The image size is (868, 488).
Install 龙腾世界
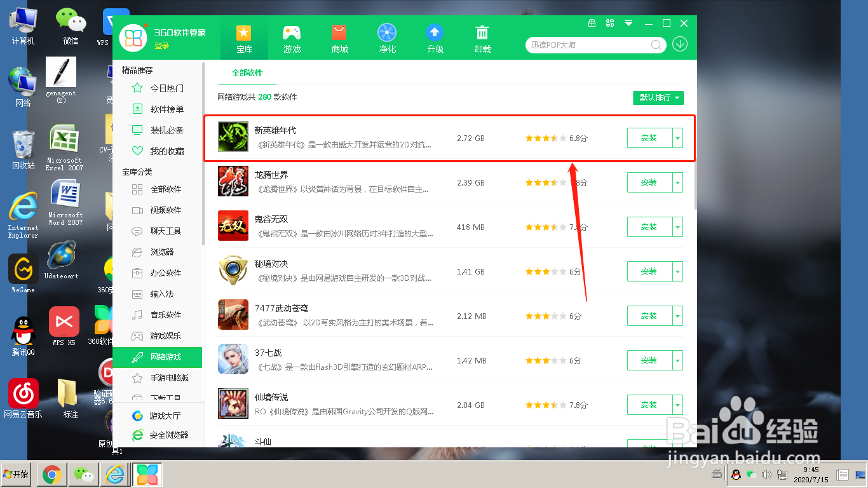(x=649, y=182)
